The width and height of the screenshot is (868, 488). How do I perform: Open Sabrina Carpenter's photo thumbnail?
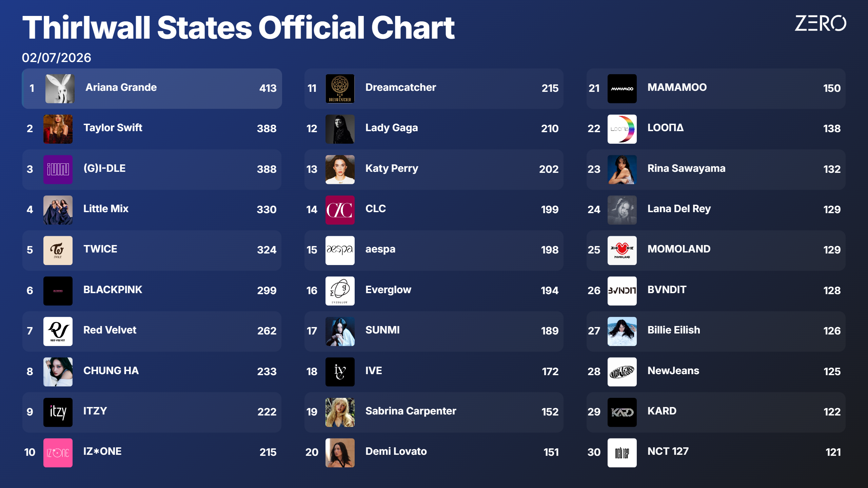[x=340, y=412]
